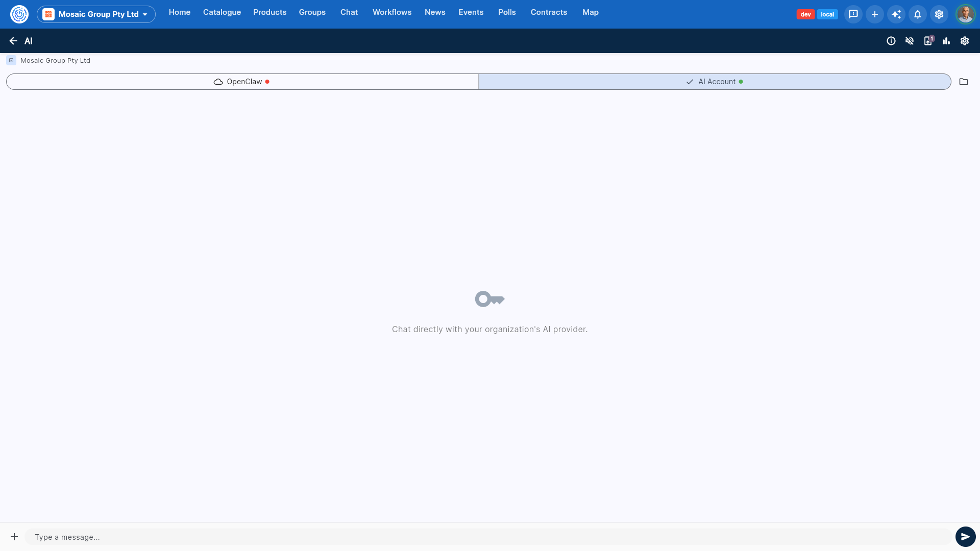
Task: Open the AI sparkle icon in top bar
Action: point(896,14)
